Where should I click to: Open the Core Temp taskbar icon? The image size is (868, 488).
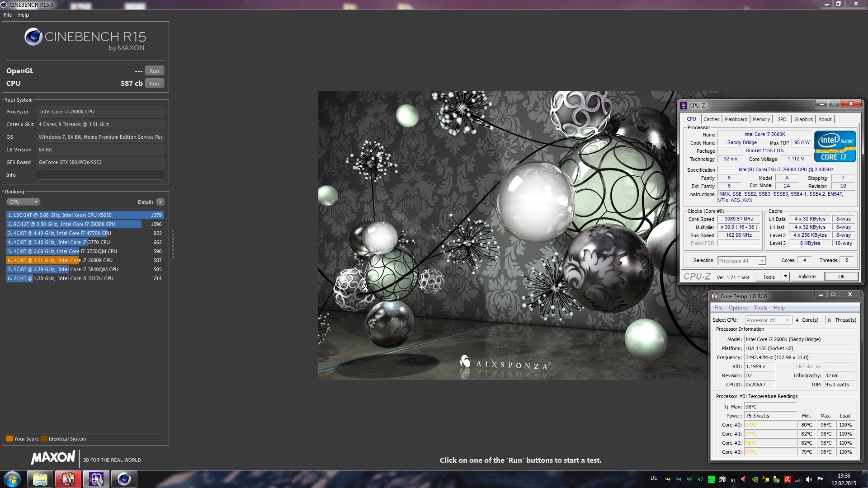point(68,479)
